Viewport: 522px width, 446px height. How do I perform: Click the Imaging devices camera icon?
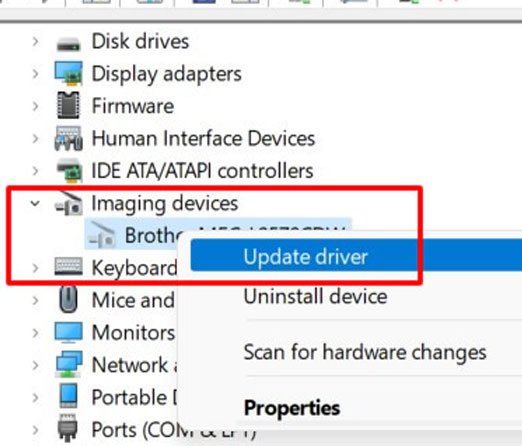tap(68, 203)
